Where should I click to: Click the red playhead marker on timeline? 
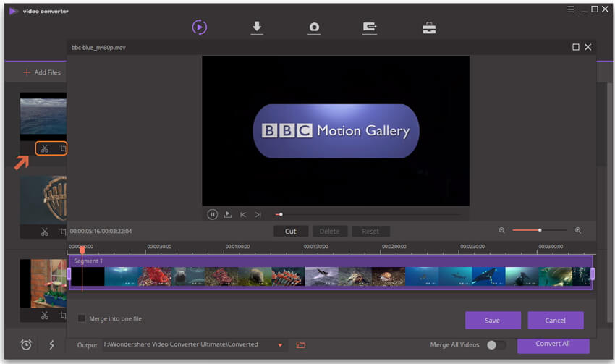pyautogui.click(x=82, y=250)
